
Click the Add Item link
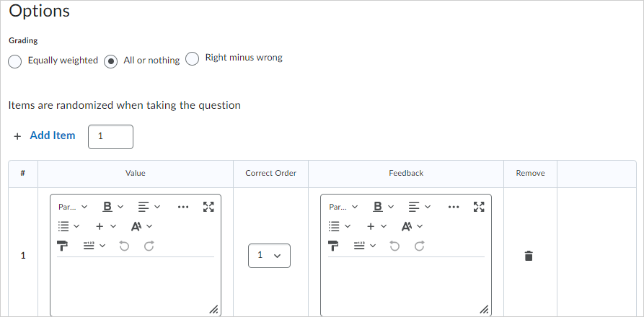(x=52, y=135)
